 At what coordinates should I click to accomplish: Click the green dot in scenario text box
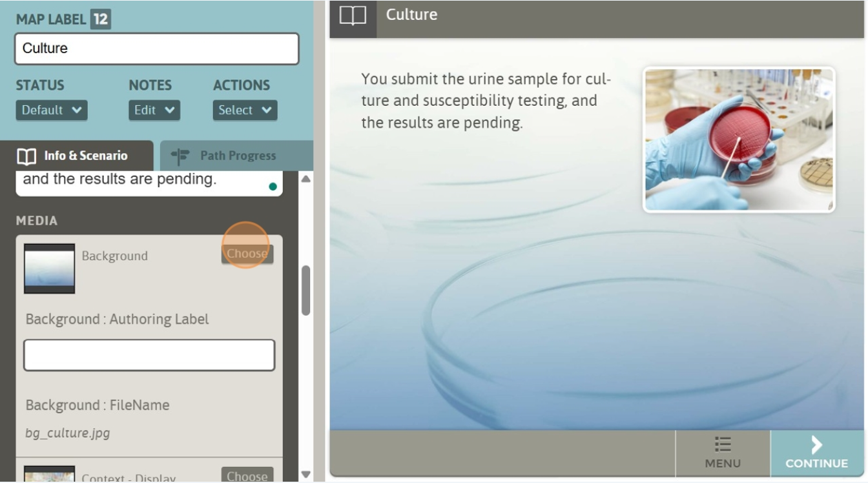point(273,187)
